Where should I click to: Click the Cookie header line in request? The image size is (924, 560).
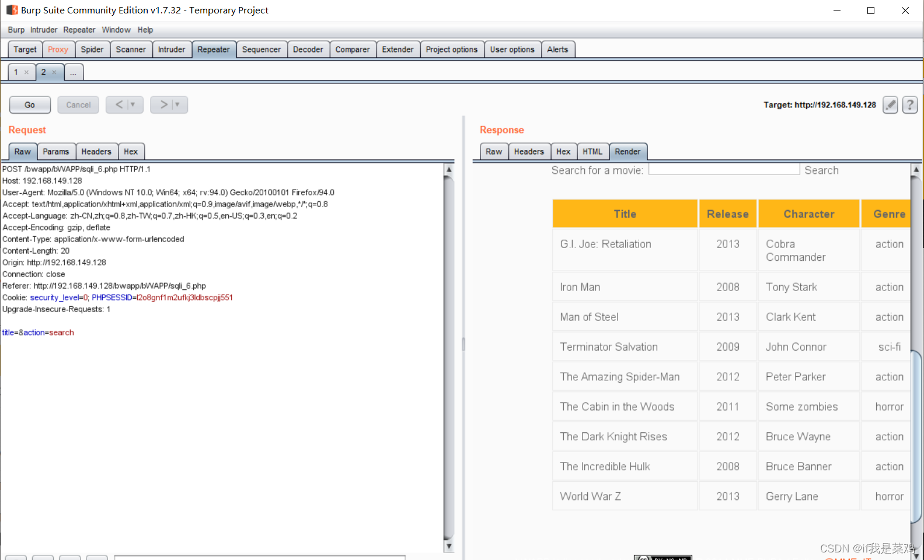pyautogui.click(x=117, y=297)
